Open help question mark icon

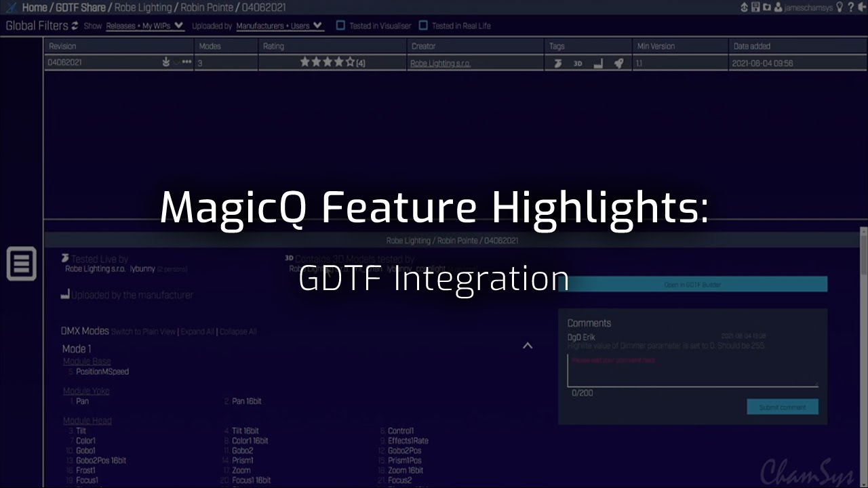[x=850, y=7]
